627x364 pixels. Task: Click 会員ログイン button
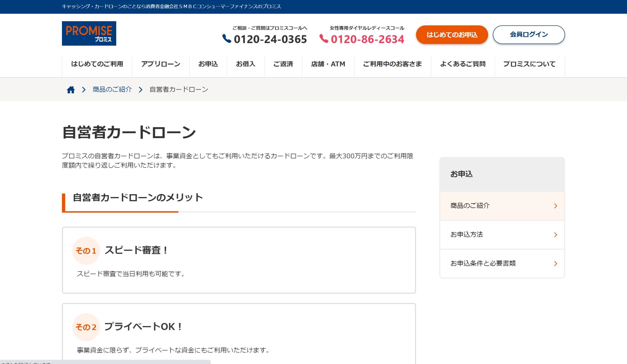tap(529, 35)
